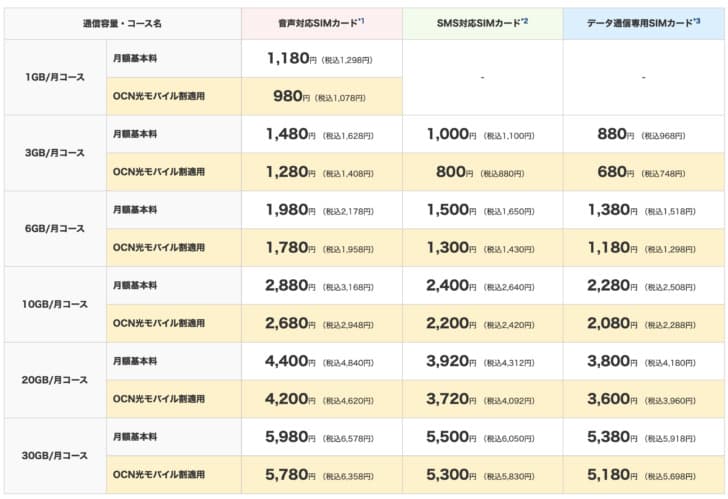Image resolution: width=728 pixels, height=499 pixels.
Task: Click 月額基本料 label in the 30GB course
Action: [135, 437]
